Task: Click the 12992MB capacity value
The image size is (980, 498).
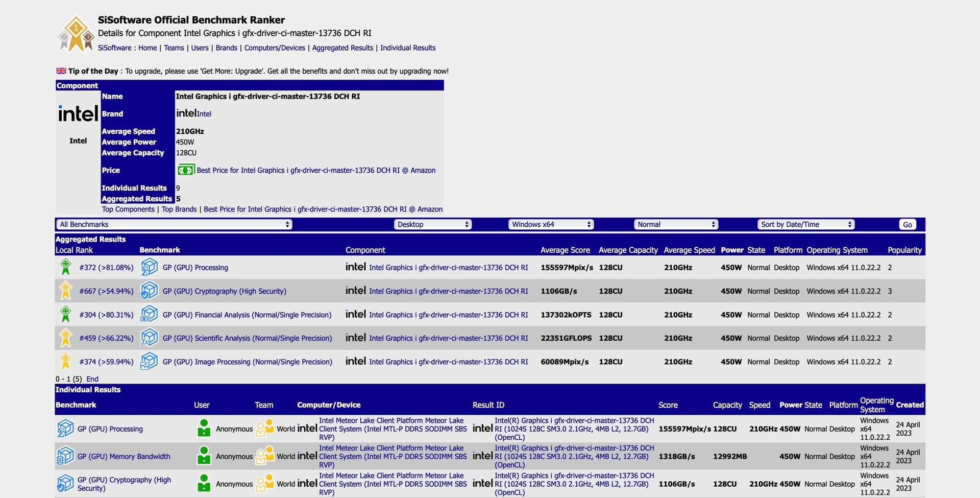Action: (730, 456)
